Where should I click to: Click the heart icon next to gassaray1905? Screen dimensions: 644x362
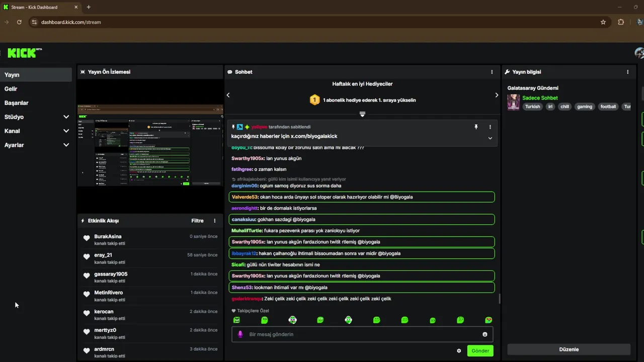[87, 276]
